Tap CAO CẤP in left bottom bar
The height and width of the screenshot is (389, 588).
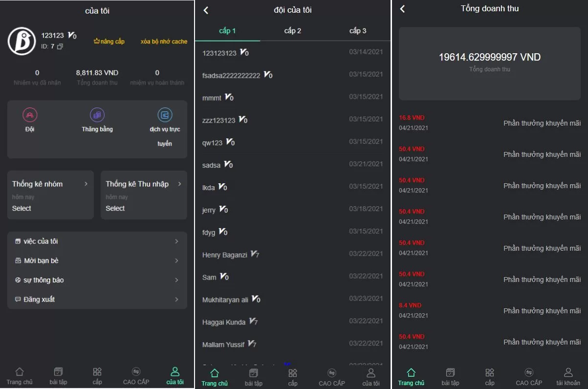click(136, 376)
